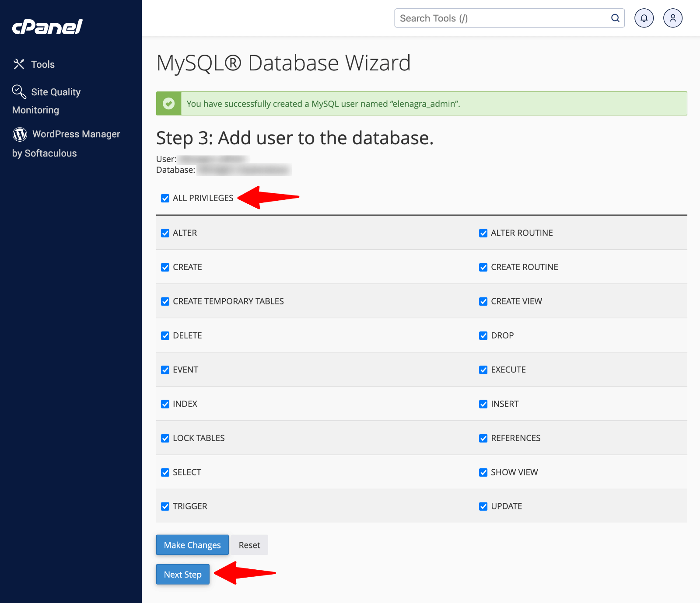Click the Make Changes button
This screenshot has width=700, height=603.
click(x=192, y=545)
